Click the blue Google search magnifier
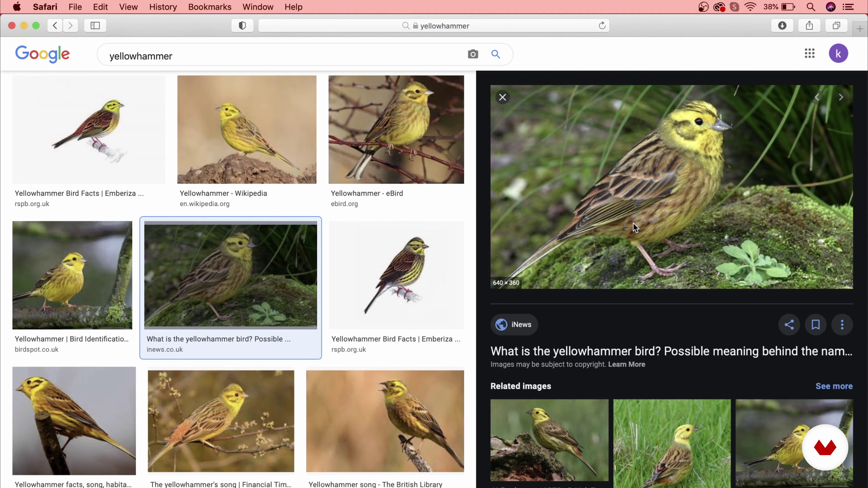This screenshot has height=488, width=868. (495, 54)
